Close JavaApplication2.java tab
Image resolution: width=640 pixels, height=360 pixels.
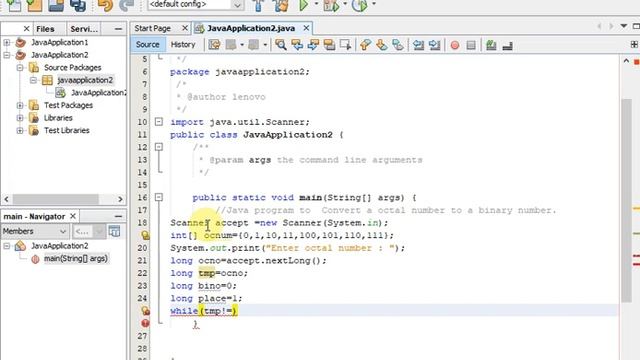click(306, 28)
